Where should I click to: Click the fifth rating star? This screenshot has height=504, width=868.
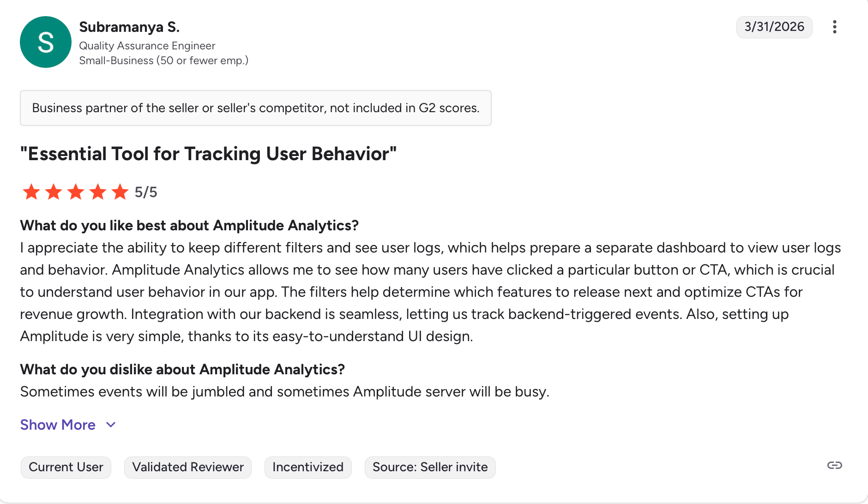click(120, 192)
